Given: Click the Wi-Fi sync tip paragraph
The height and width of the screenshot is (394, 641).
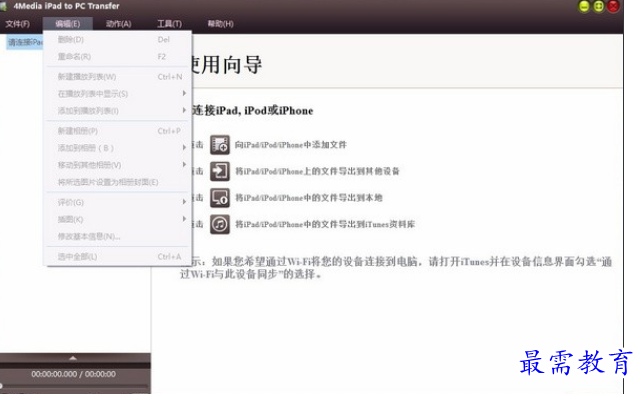Looking at the screenshot, I should coord(396,268).
